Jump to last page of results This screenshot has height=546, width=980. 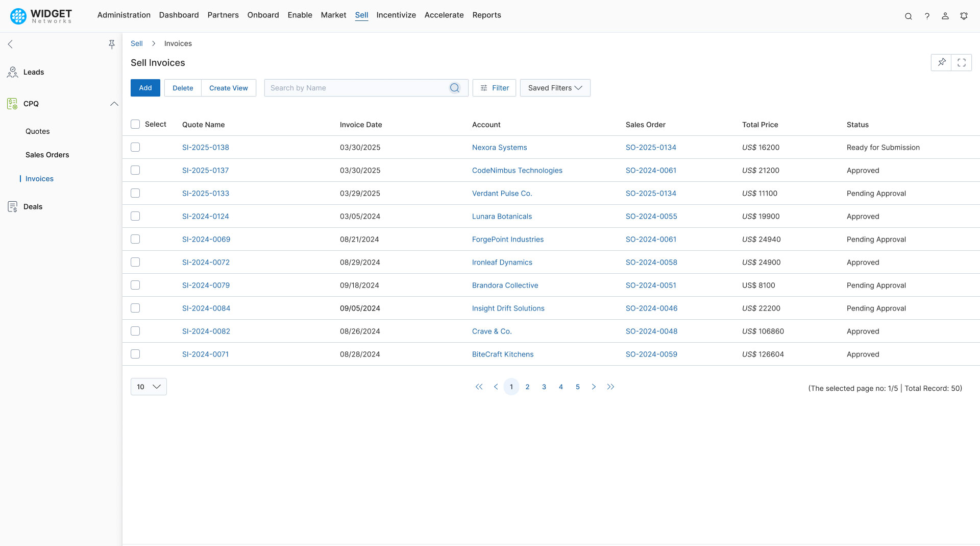[610, 387]
